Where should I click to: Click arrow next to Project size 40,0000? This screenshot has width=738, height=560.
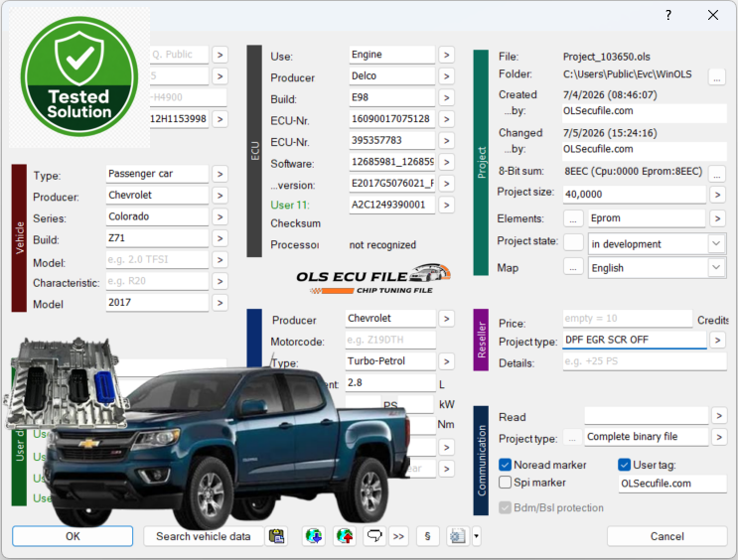point(717,195)
